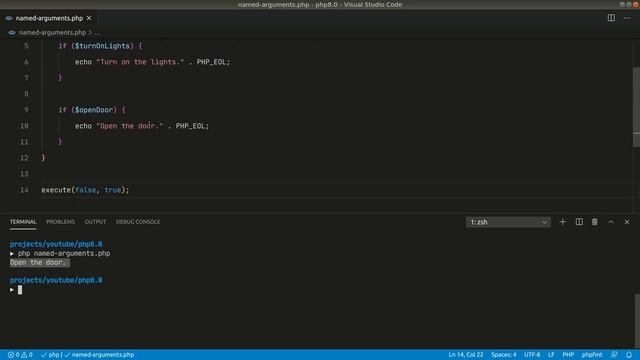Kill the terminal with trash icon
Screen dimensions: 640x360
[x=595, y=222]
